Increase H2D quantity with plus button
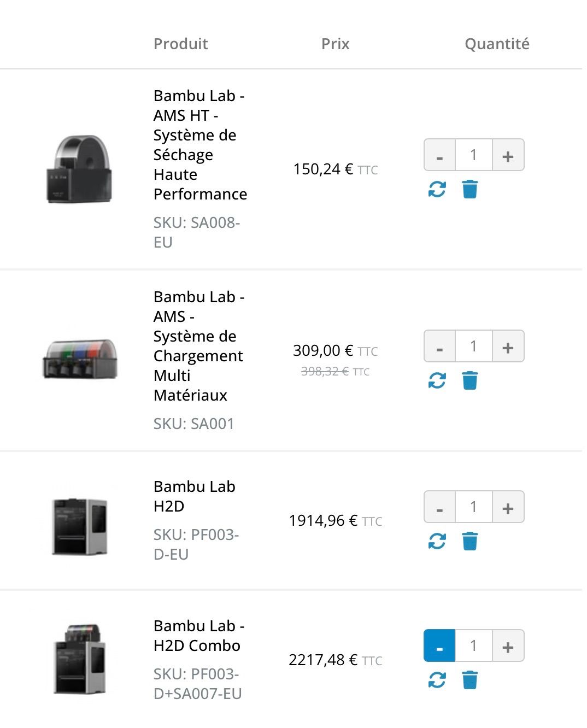 [x=508, y=507]
